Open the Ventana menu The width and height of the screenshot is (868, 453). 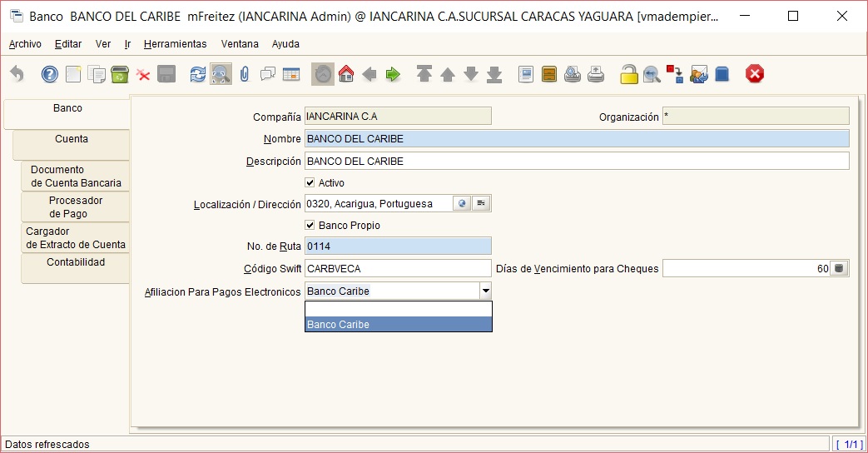click(x=240, y=44)
